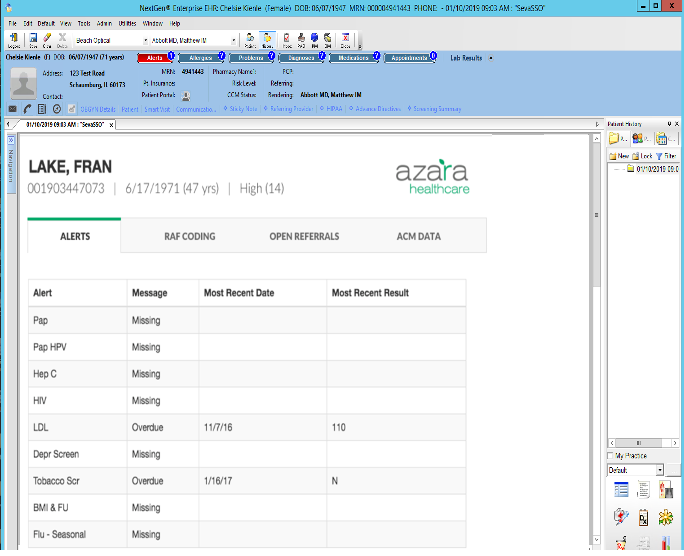Pin the Patient History panel
Viewport: 684px width, 556px height.
click(670, 124)
